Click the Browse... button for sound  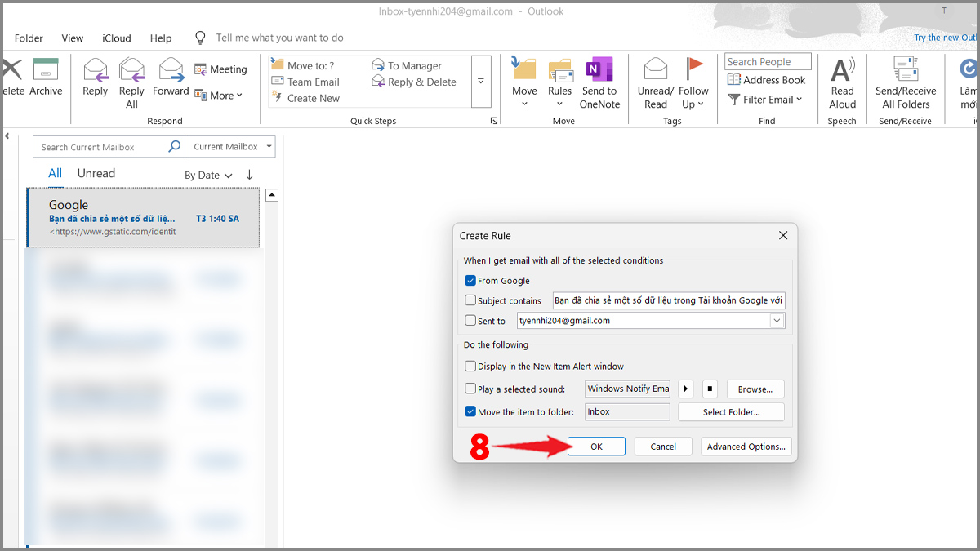coord(755,389)
